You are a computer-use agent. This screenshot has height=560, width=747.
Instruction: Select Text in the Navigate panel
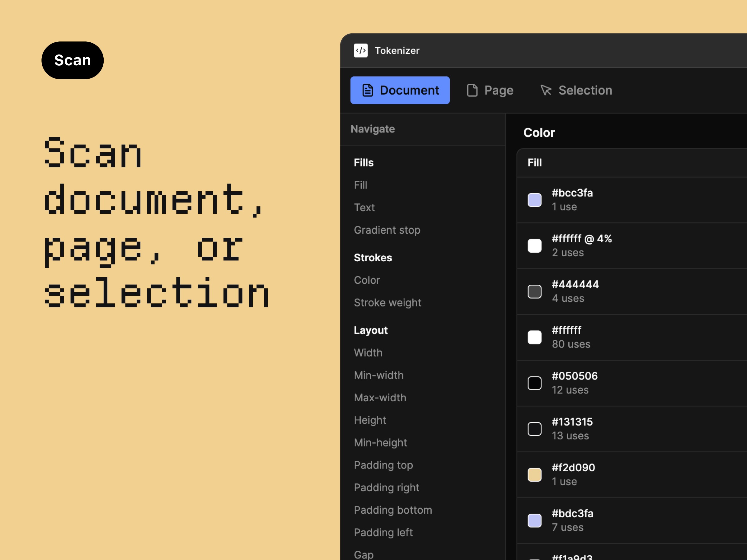tap(364, 208)
